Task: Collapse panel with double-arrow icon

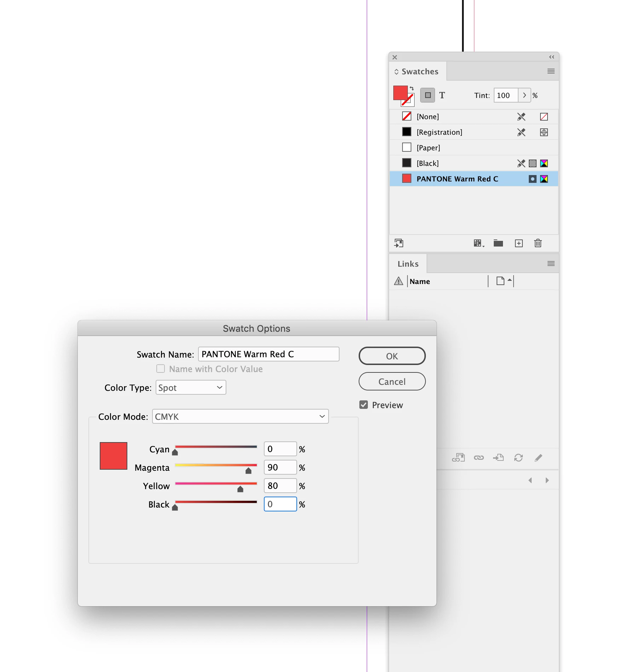Action: click(551, 57)
